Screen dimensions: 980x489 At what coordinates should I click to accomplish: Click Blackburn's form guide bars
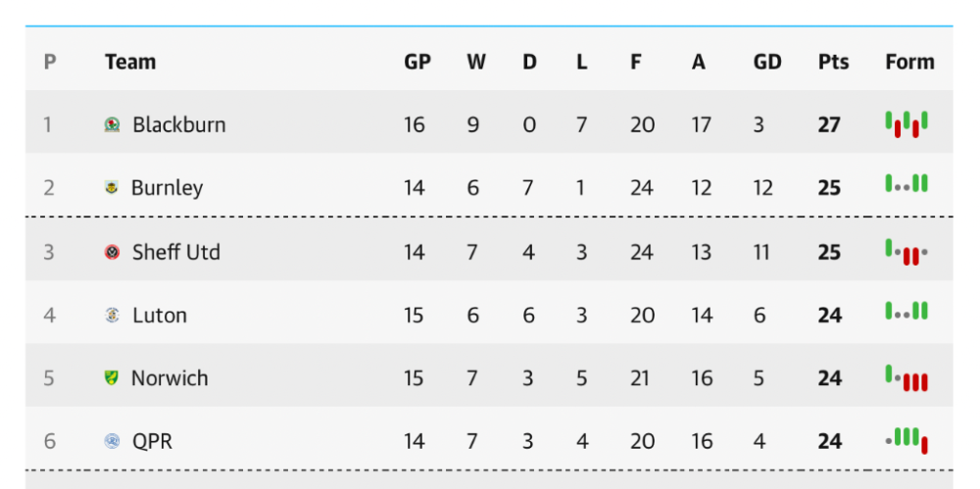click(x=906, y=124)
